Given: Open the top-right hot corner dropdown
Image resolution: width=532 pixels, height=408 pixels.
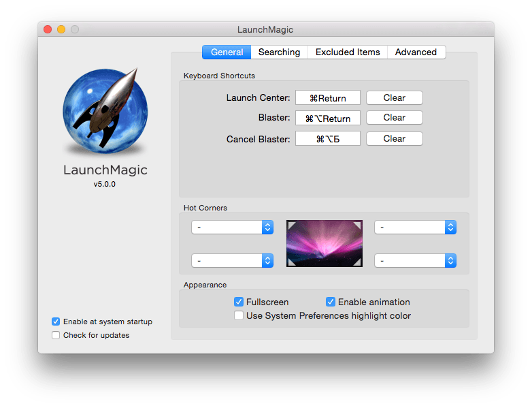Looking at the screenshot, I should point(415,227).
